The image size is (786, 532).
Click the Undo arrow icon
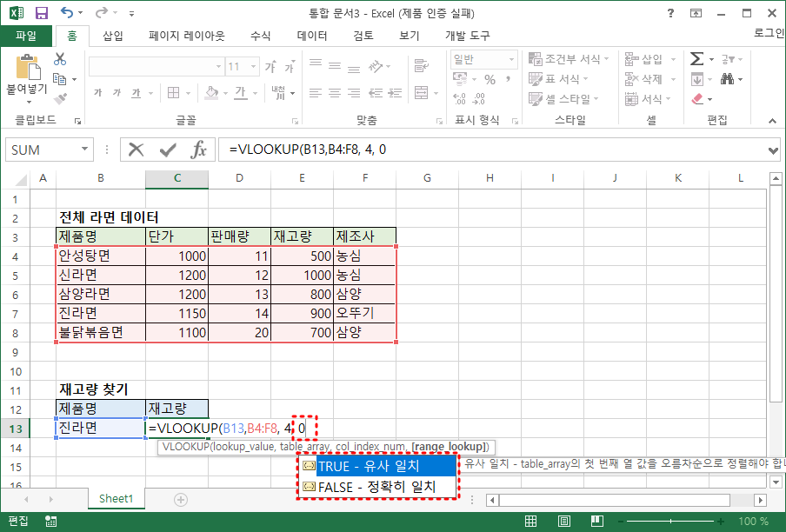[67, 12]
